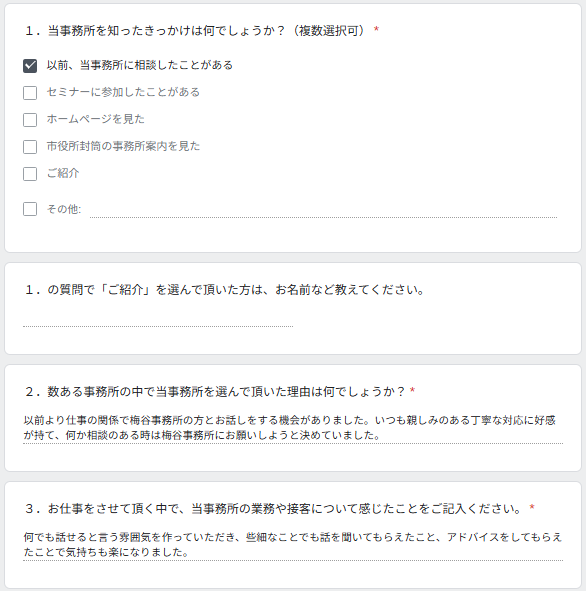
Task: Click heading お名前など教えてください
Action: tap(225, 290)
